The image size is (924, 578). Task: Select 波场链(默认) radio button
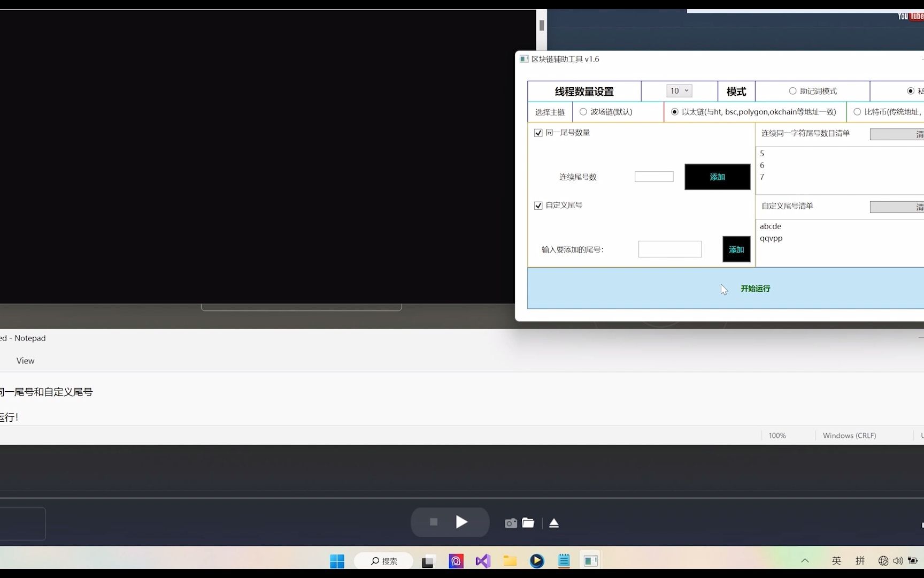pyautogui.click(x=583, y=112)
